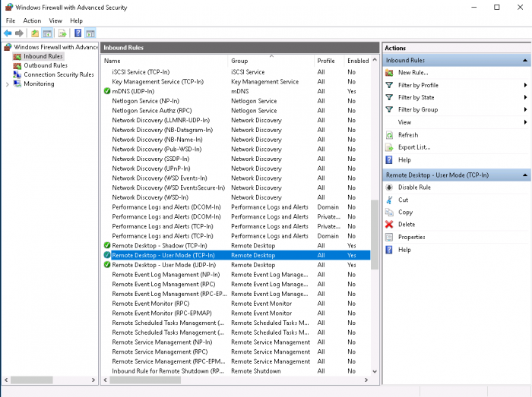Select Inbound Rules in the tree
This screenshot has height=397, width=532.
point(43,56)
